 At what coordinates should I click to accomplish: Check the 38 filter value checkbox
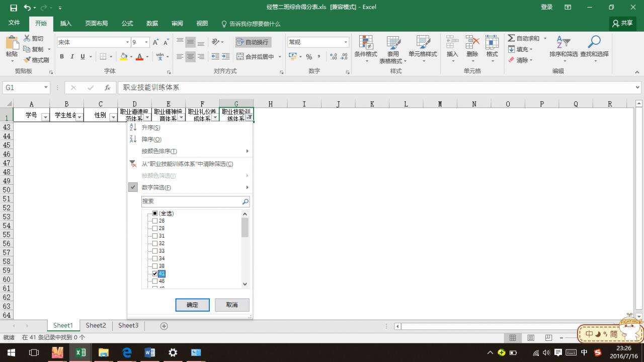[x=155, y=266]
